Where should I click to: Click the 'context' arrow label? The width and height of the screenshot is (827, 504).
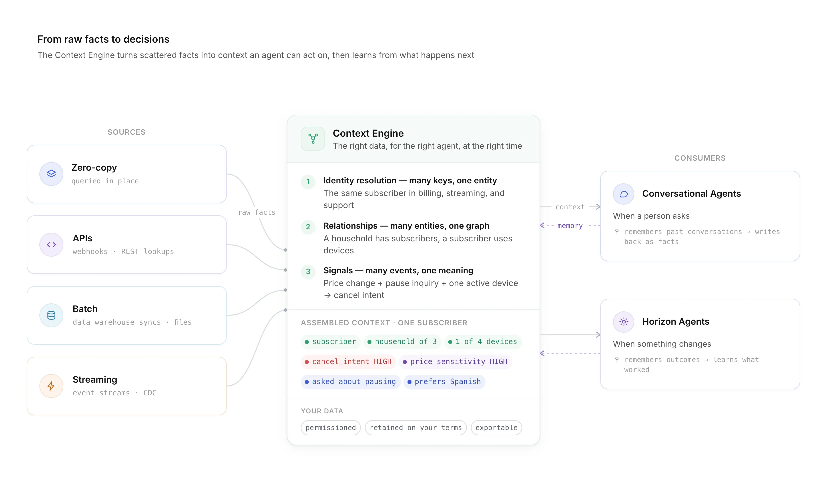[570, 207]
